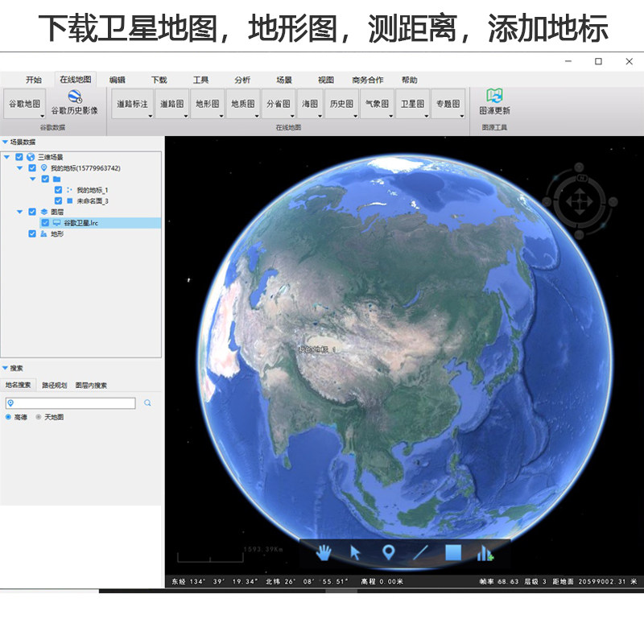Click the 专题图 button
The image size is (644, 644).
(448, 104)
